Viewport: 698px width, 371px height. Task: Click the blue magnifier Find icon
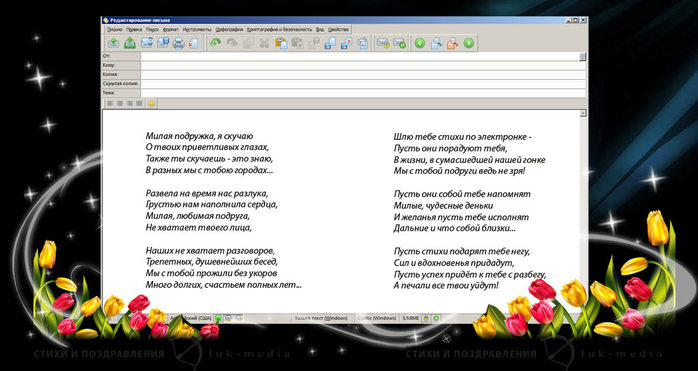tap(436, 43)
